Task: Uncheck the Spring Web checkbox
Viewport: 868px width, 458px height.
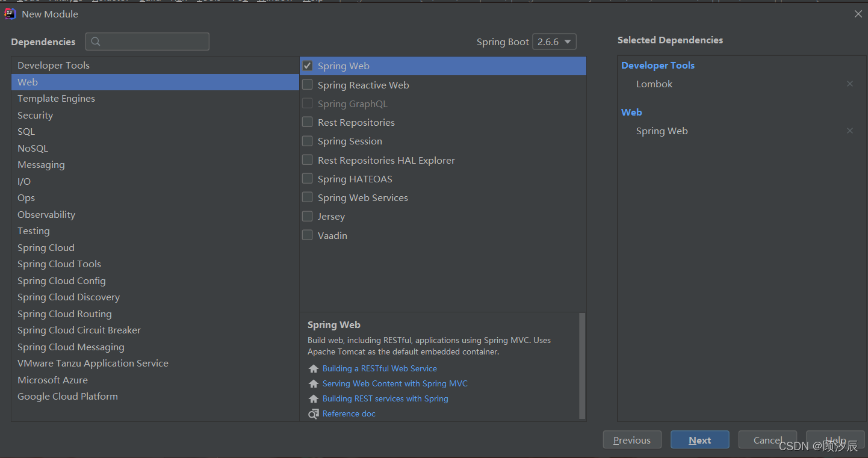Action: [x=307, y=66]
